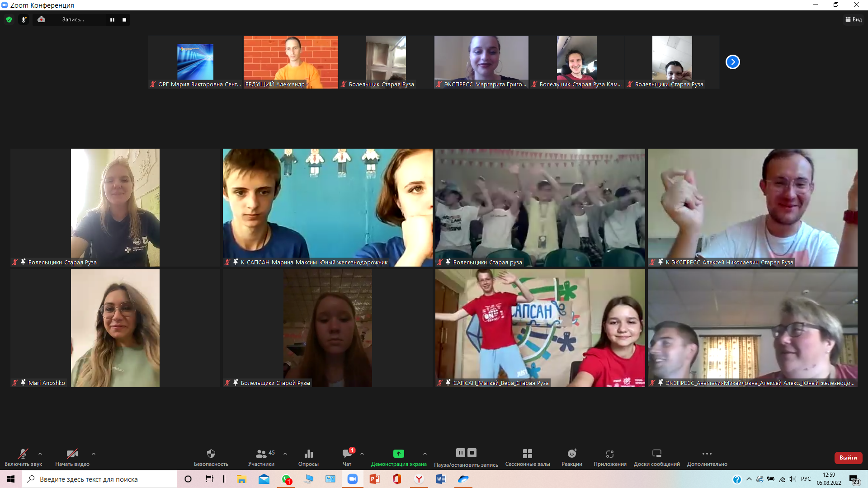868x488 pixels.
Task: Open Whiteboards (Доски сообщений) icon
Action: coord(656,454)
